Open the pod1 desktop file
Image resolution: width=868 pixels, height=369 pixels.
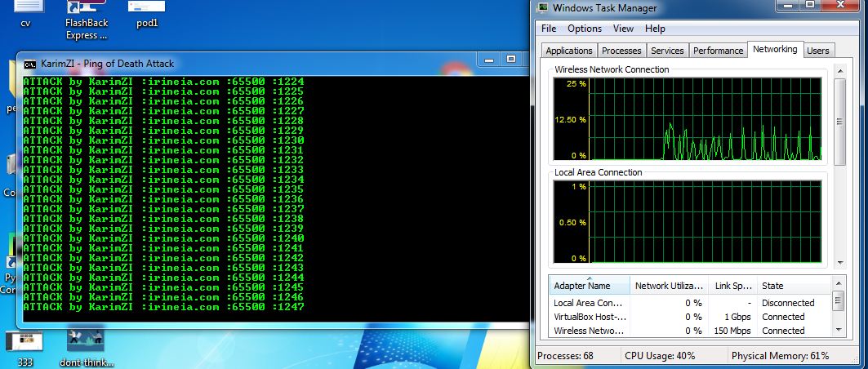tap(147, 14)
